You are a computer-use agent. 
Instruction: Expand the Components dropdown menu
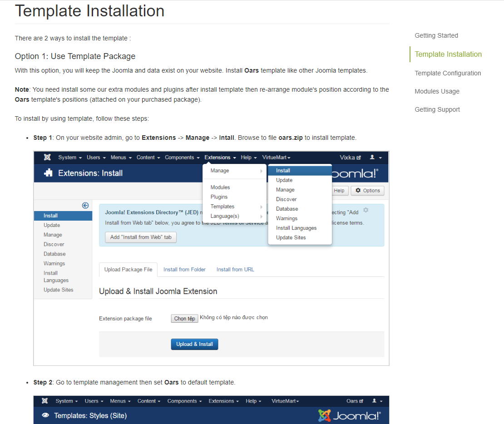(182, 157)
